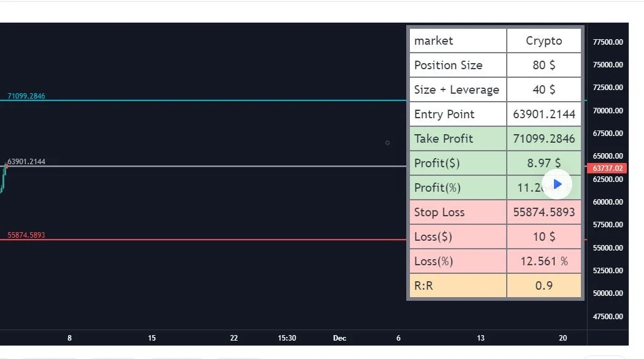
Task: Click the Stop Loss table cell
Action: (x=458, y=212)
